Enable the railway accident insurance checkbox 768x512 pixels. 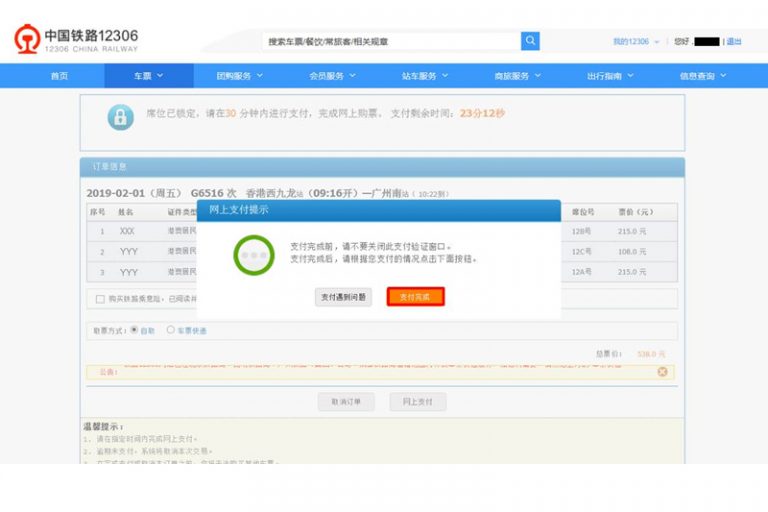click(100, 299)
